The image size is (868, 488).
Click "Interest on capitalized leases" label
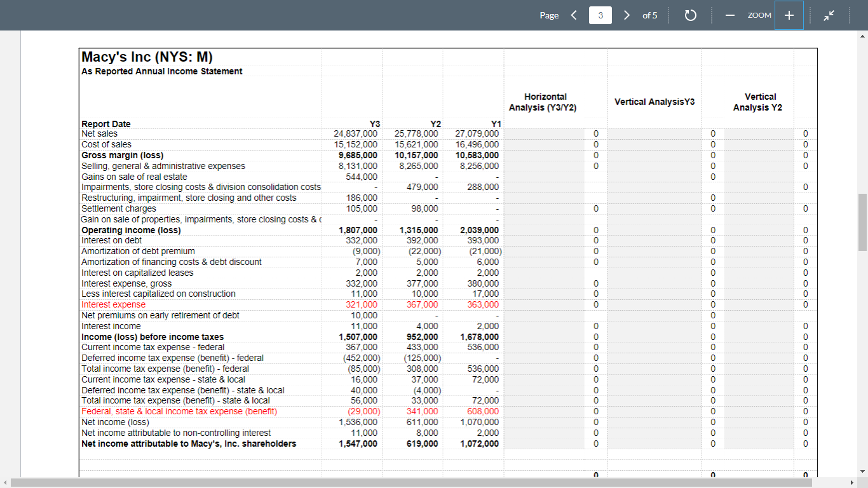point(137,273)
